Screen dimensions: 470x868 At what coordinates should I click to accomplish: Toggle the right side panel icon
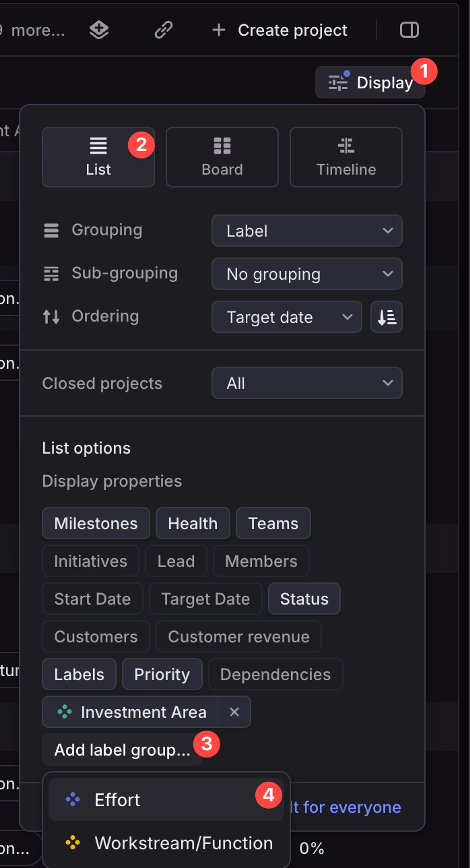coord(409,30)
